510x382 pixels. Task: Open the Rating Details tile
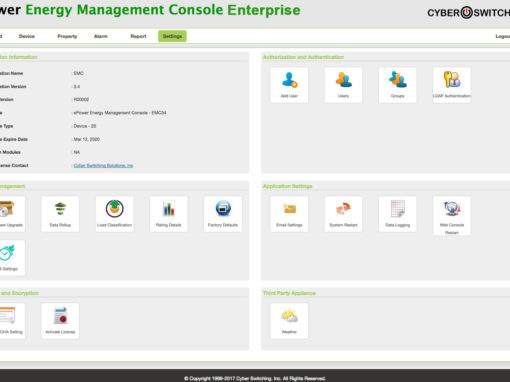tap(169, 214)
